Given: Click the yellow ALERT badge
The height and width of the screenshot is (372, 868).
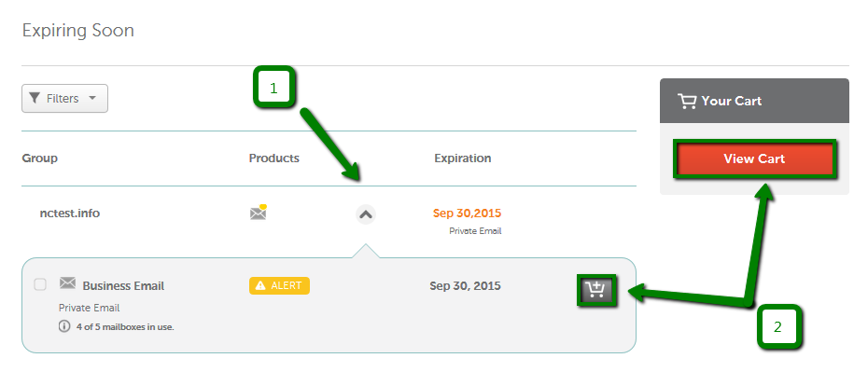Looking at the screenshot, I should click(x=279, y=286).
